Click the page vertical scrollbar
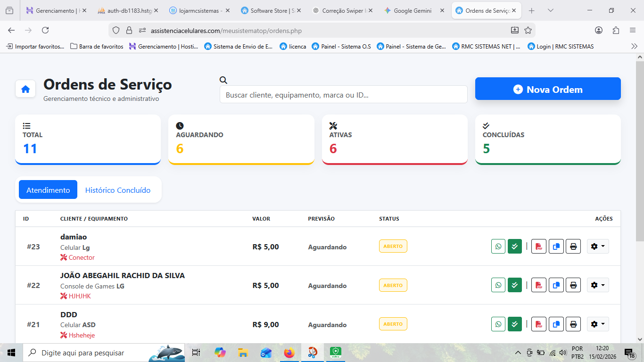The width and height of the screenshot is (644, 362). [640, 189]
